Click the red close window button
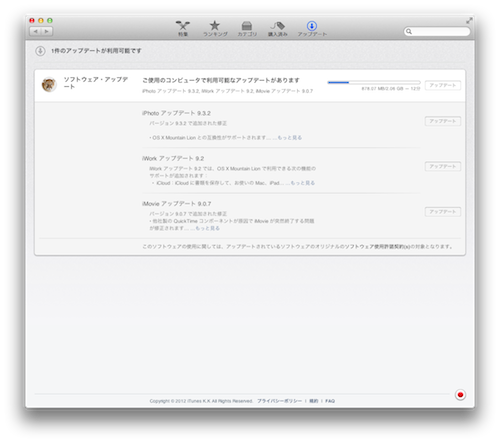This screenshot has width=500, height=443. tap(32, 21)
